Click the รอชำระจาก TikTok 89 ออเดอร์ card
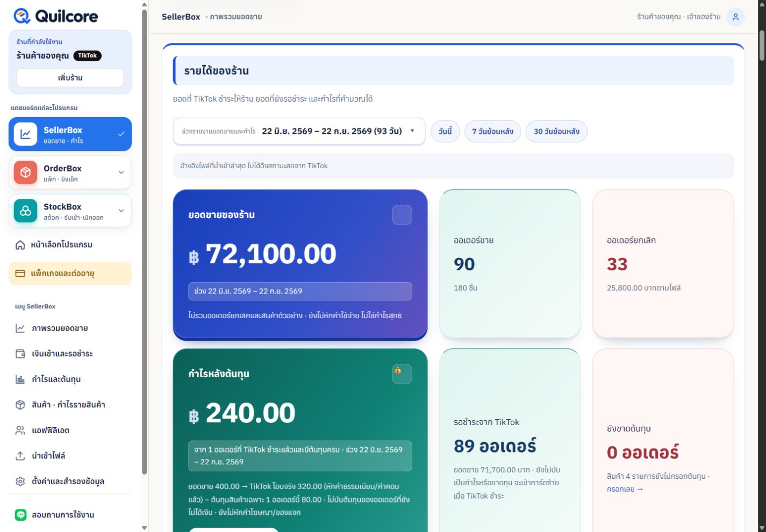This screenshot has height=532, width=766. click(510, 441)
